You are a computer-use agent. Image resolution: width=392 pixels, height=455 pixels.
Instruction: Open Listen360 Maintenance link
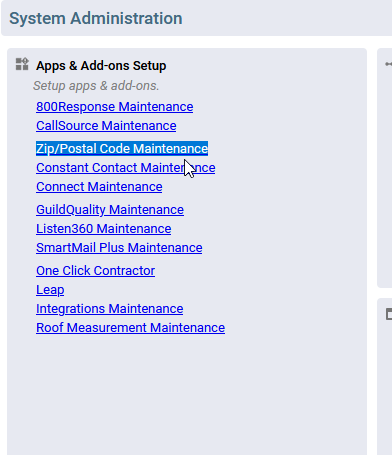pyautogui.click(x=103, y=229)
